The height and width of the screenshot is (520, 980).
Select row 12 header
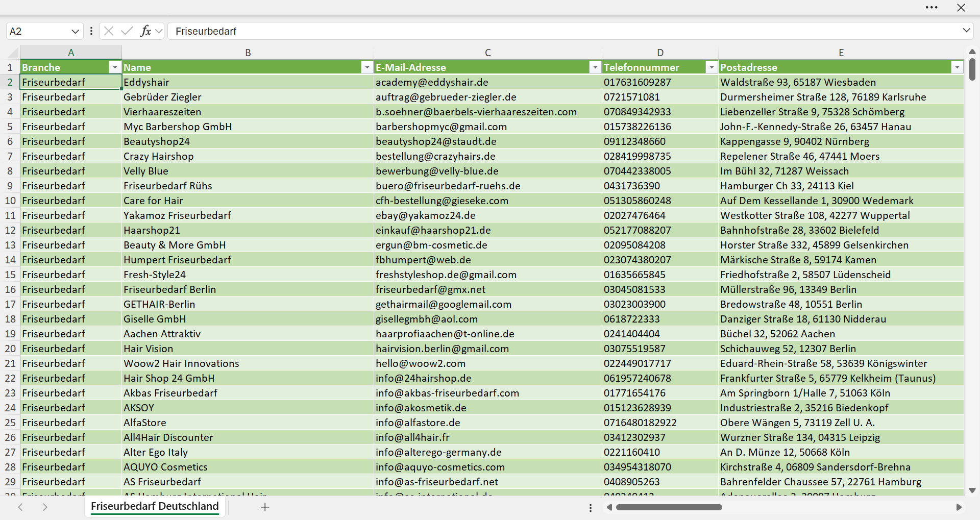point(10,230)
